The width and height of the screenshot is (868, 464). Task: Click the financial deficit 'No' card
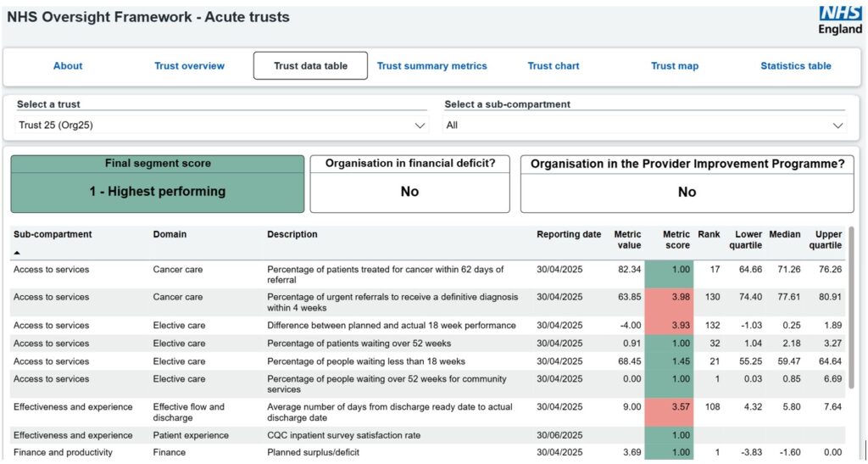point(409,184)
